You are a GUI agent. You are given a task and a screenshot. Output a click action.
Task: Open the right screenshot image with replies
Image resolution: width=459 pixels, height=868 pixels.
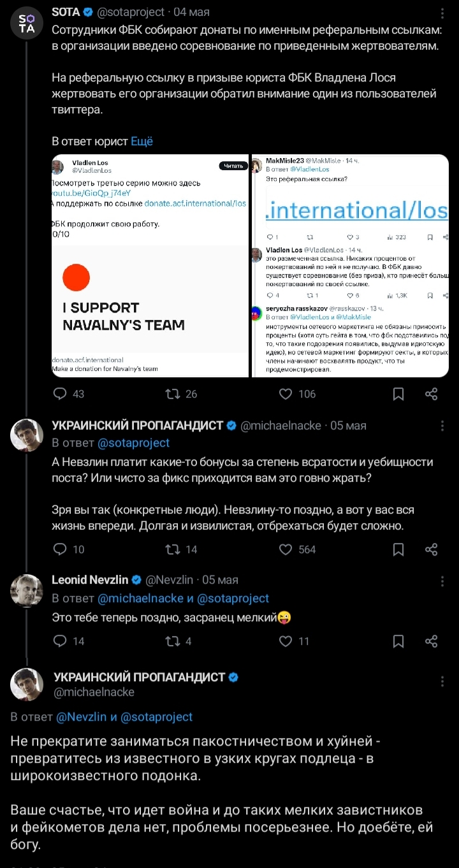pos(350,266)
